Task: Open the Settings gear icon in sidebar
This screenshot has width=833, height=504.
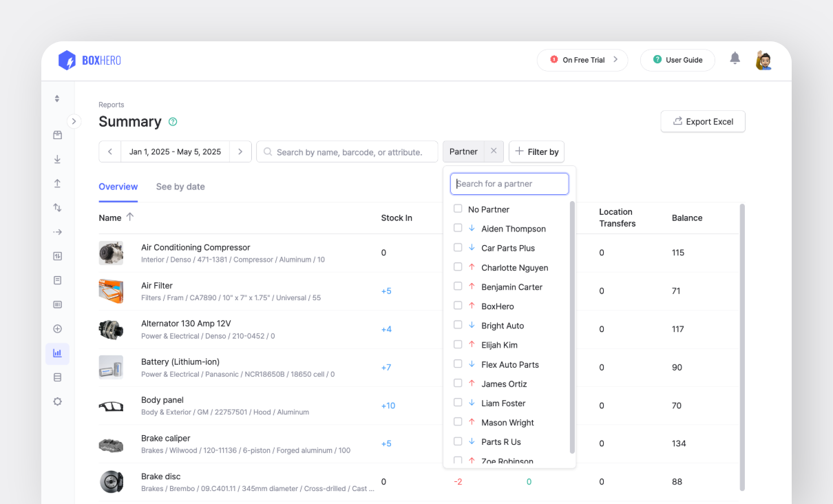Action: [57, 401]
